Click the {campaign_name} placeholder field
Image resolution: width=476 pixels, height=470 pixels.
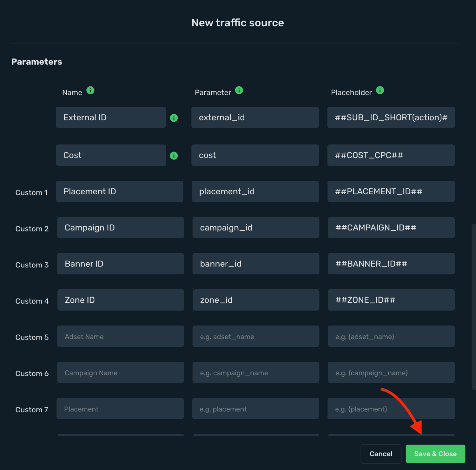(x=391, y=373)
